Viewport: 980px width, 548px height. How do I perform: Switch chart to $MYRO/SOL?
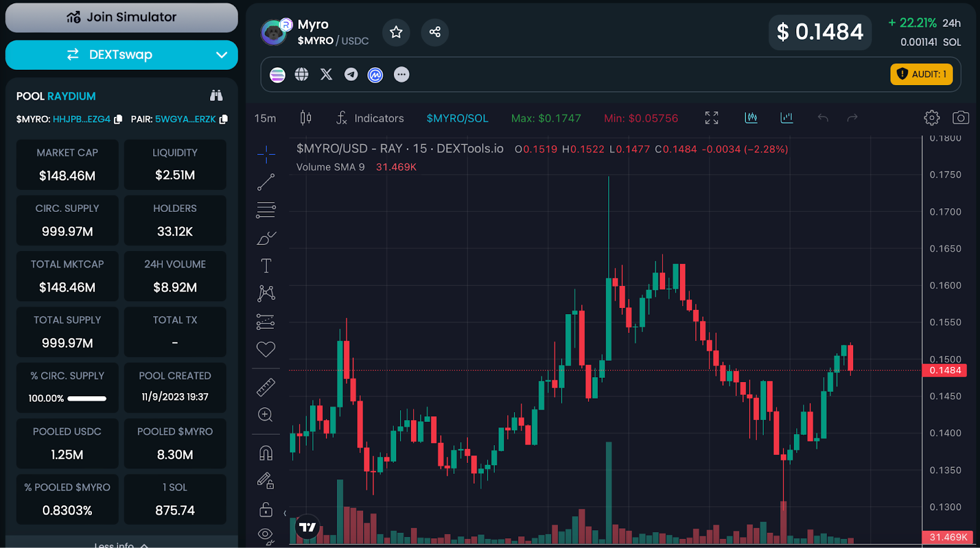pos(458,118)
